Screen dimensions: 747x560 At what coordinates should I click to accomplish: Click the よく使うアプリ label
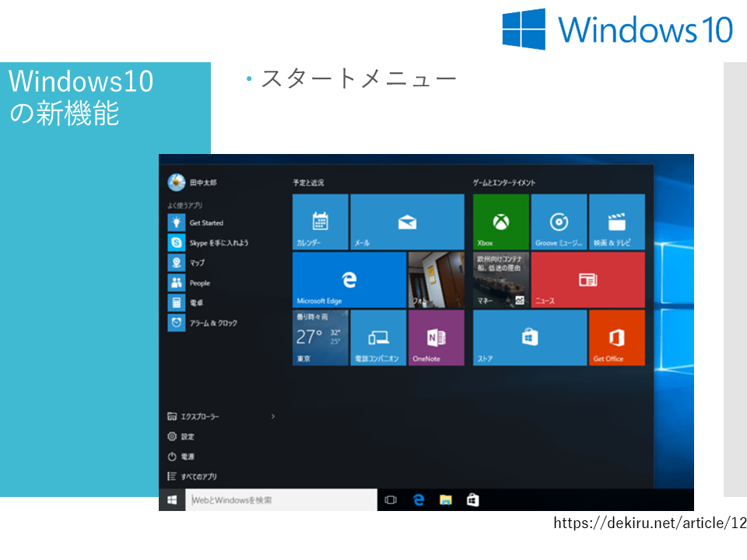click(185, 205)
